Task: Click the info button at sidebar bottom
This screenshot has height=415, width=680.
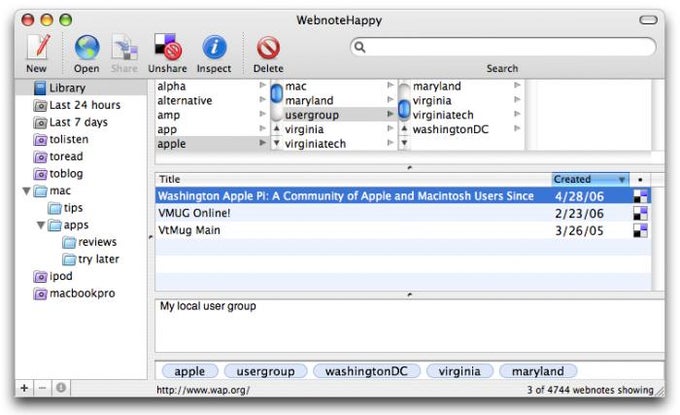Action: tap(61, 388)
